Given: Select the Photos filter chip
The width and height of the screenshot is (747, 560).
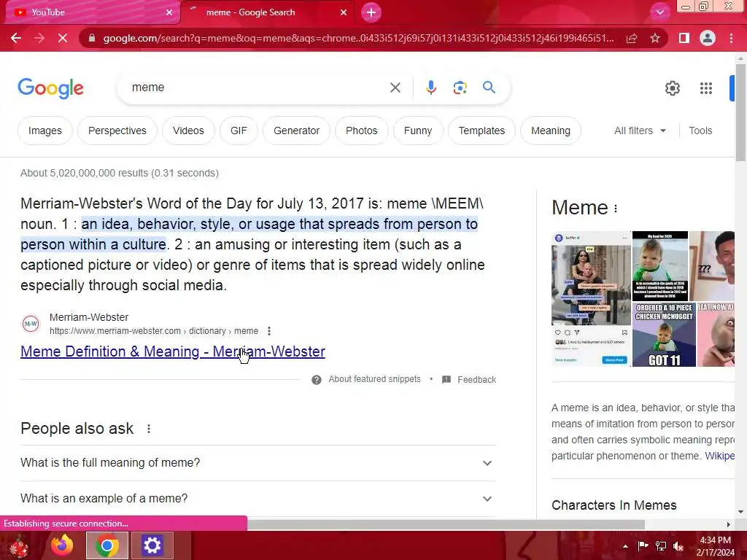Looking at the screenshot, I should (x=362, y=131).
